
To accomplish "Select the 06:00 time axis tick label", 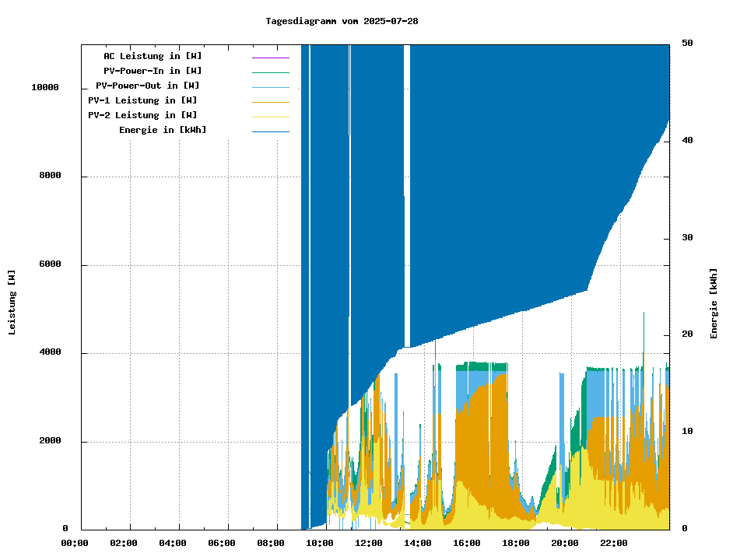I will 222,543.
